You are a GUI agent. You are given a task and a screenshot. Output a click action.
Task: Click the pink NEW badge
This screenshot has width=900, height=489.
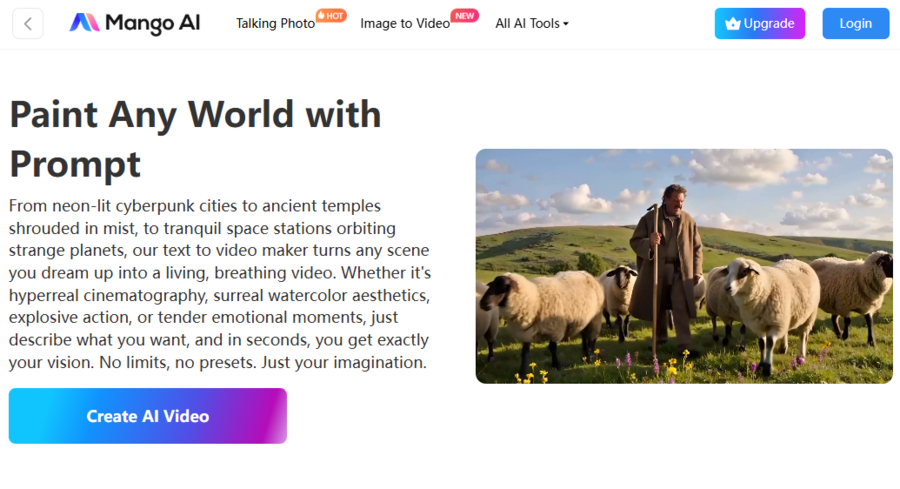[464, 15]
